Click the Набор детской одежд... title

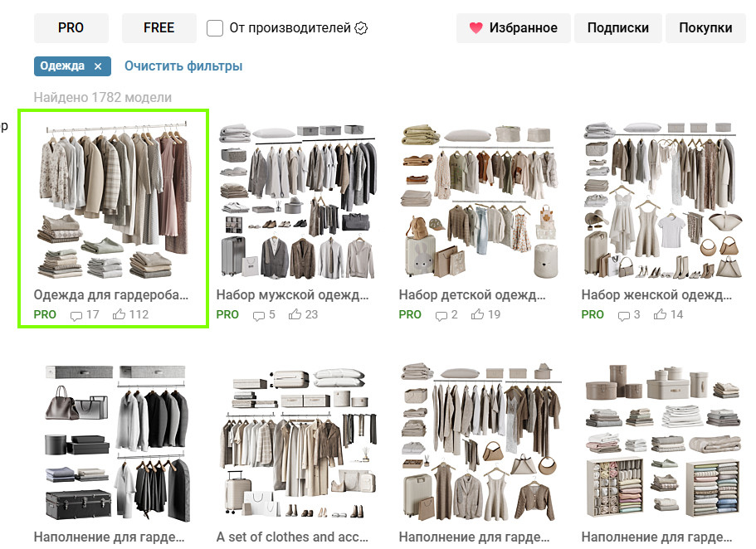click(x=472, y=294)
